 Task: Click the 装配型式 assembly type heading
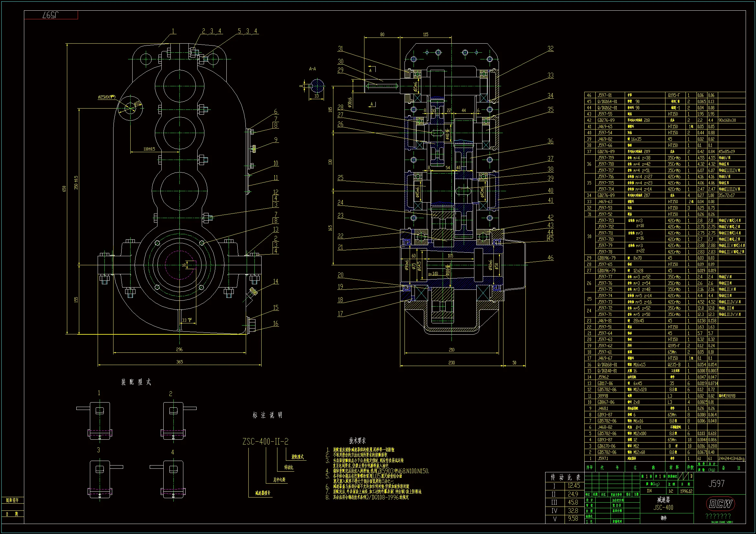tap(136, 382)
